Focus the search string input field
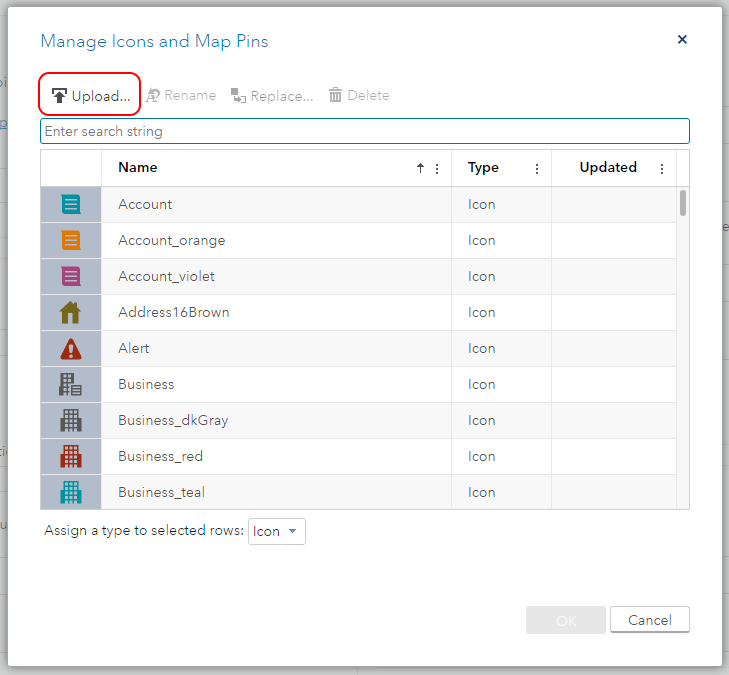Screen dimensions: 729x675 (x=364, y=131)
